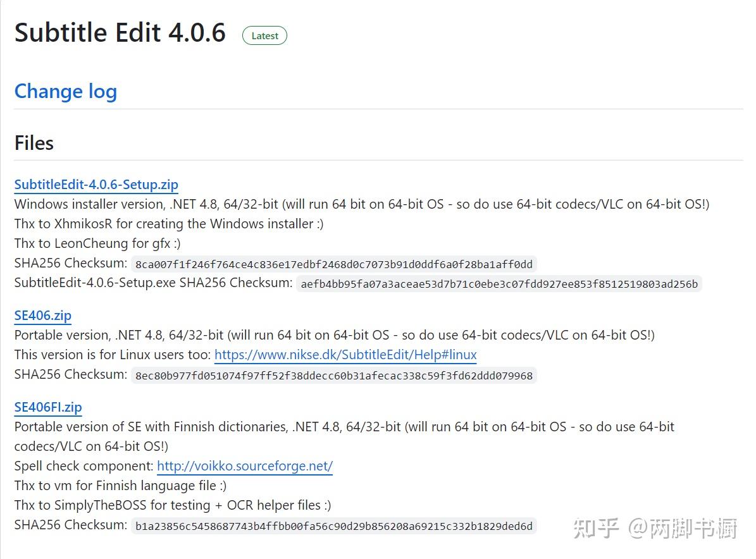Click the Latest release badge
756x559 pixels.
click(x=264, y=35)
